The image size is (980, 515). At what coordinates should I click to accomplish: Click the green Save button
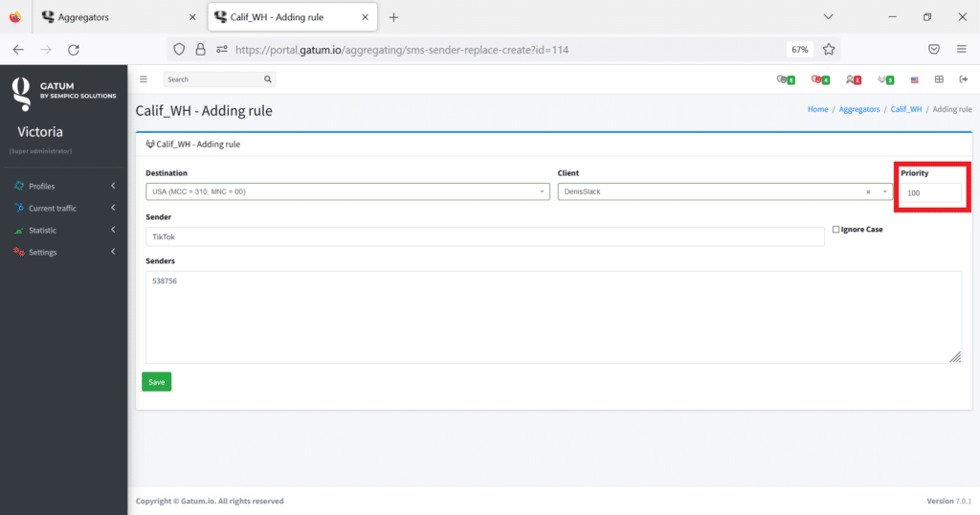pos(156,382)
